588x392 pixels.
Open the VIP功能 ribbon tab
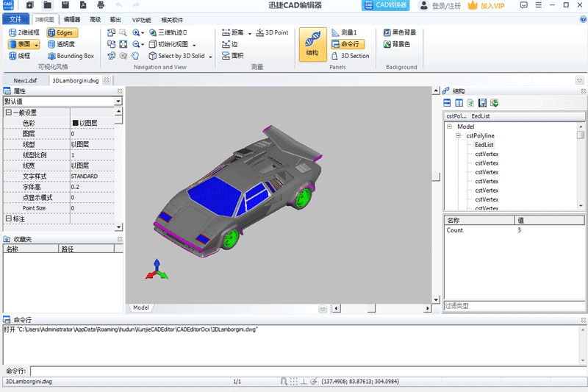(141, 20)
